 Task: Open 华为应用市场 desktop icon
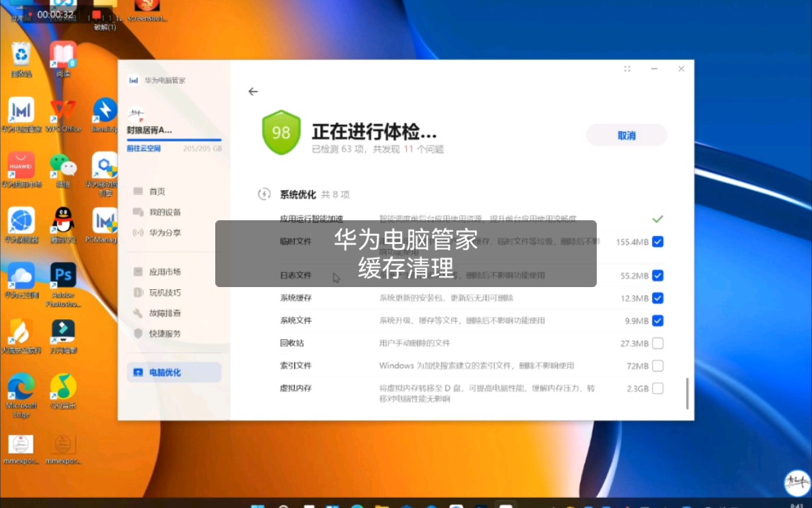pos(21,170)
